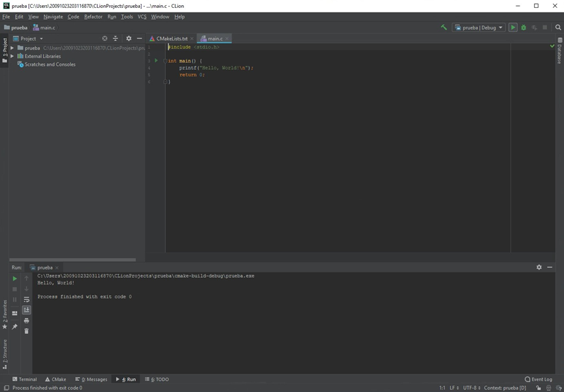Click the inspector face icon in status bar

pyautogui.click(x=548, y=387)
